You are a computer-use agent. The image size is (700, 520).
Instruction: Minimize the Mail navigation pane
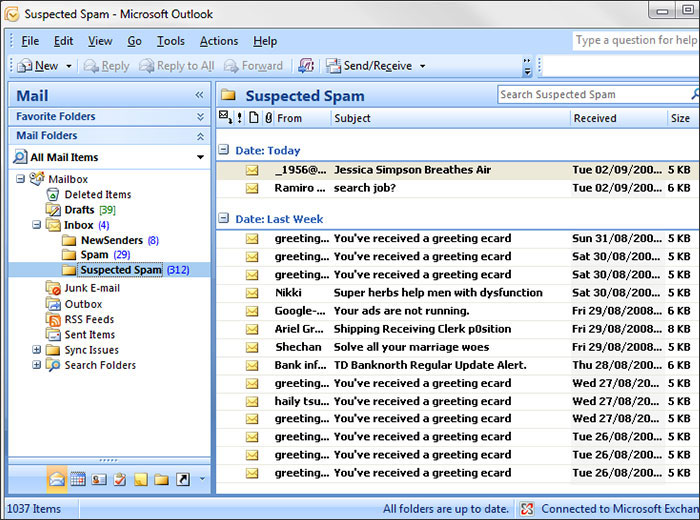[199, 95]
